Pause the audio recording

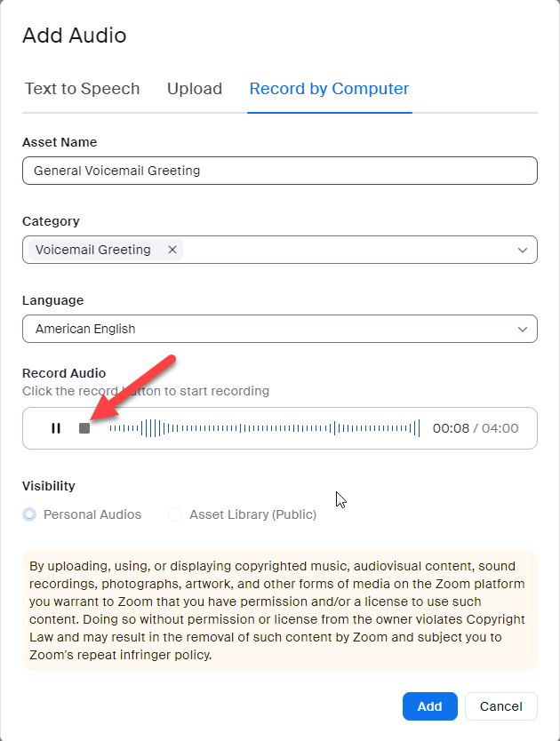tap(56, 428)
